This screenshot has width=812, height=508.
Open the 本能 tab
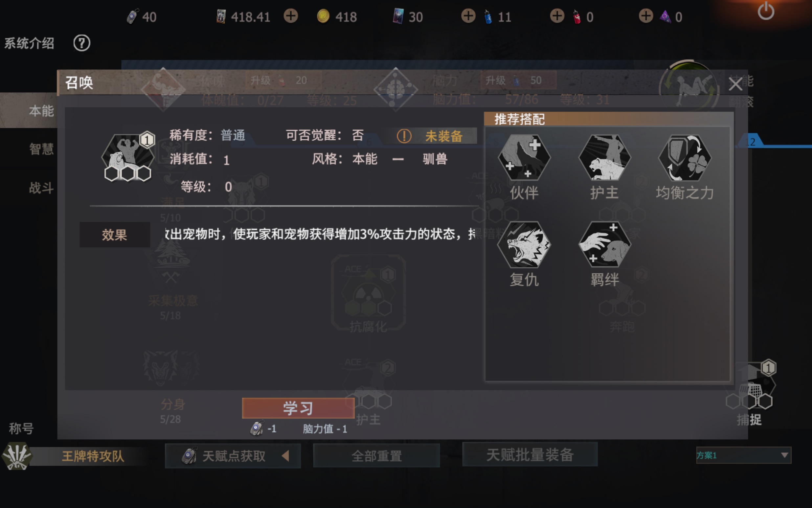tap(41, 111)
